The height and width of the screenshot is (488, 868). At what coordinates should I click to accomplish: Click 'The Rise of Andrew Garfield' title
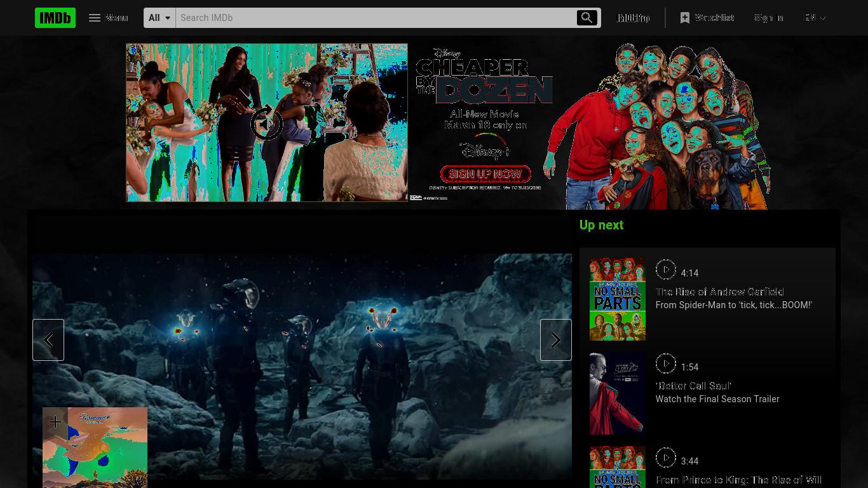720,292
